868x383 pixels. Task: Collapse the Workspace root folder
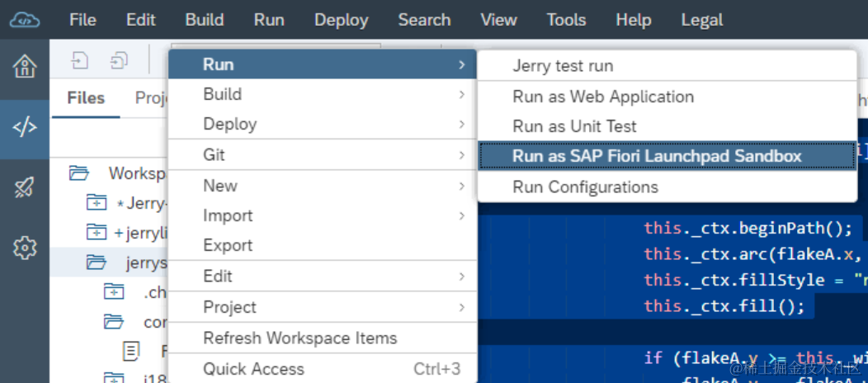coord(79,173)
